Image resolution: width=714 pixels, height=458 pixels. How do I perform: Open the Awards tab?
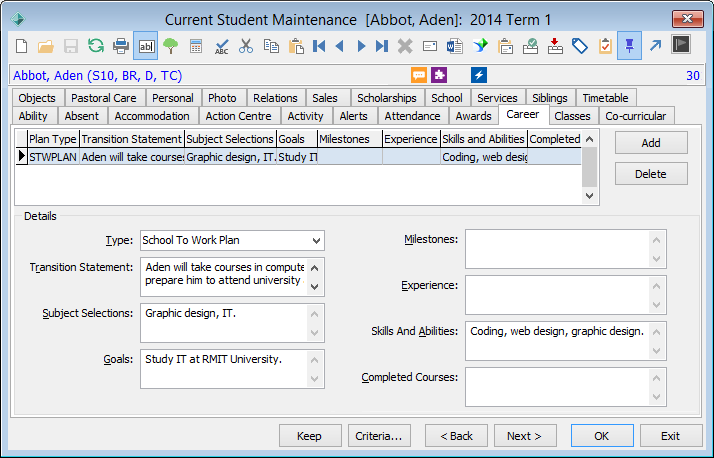tap(474, 116)
